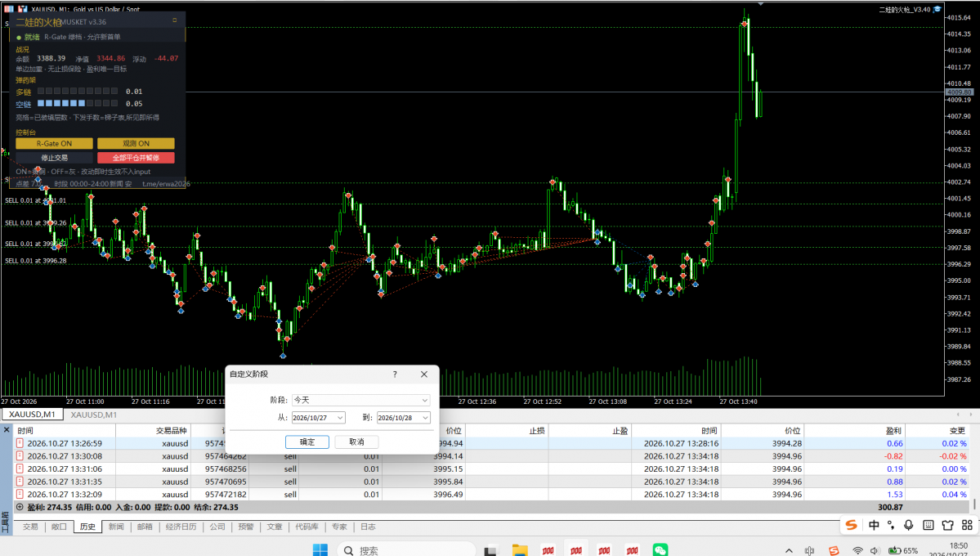This screenshot has height=556, width=980.
Task: Click the taskbar search box
Action: tap(406, 550)
